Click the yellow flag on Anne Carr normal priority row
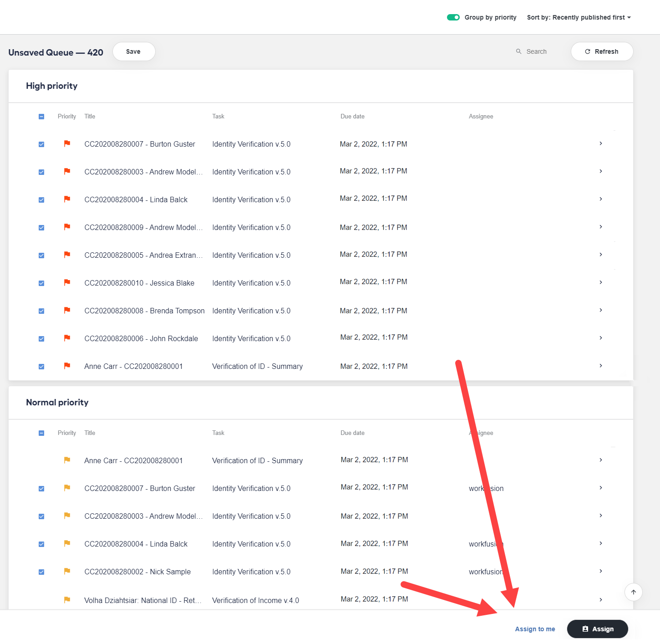Screen dimensions: 660x644 67,460
